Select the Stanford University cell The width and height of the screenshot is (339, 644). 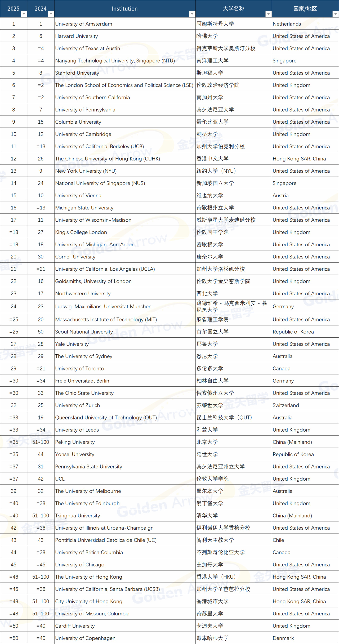[x=77, y=73]
